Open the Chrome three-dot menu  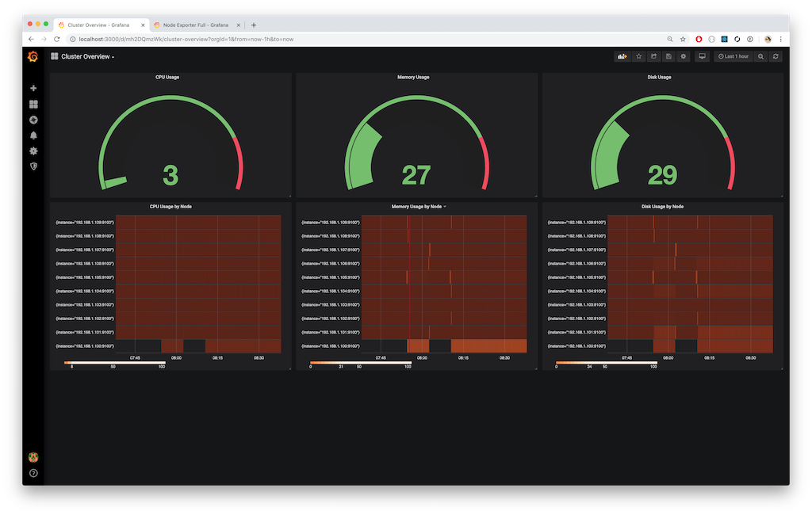(x=781, y=40)
